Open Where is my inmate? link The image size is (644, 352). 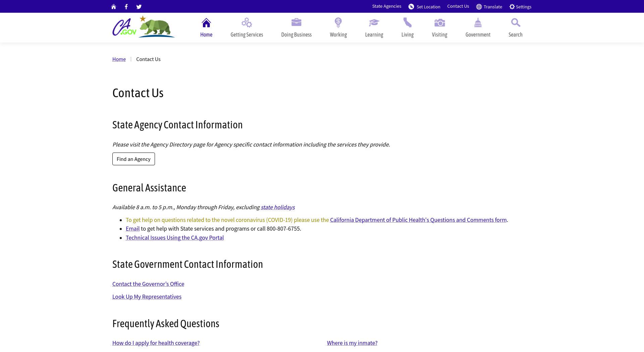[352, 343]
